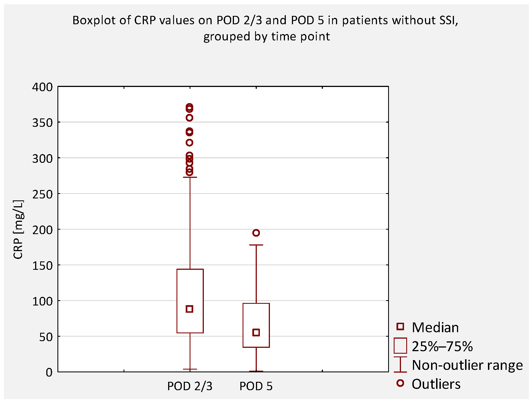Select the POD 2/3 median square marker
This screenshot has height=403, width=532.
190,309
